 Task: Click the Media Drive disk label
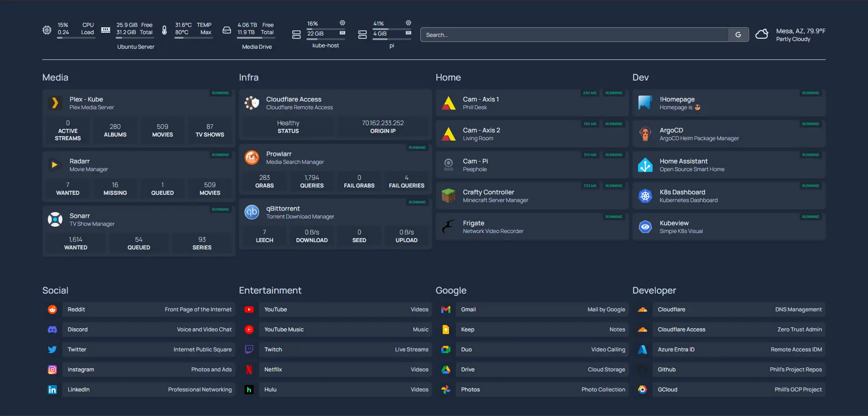[257, 47]
